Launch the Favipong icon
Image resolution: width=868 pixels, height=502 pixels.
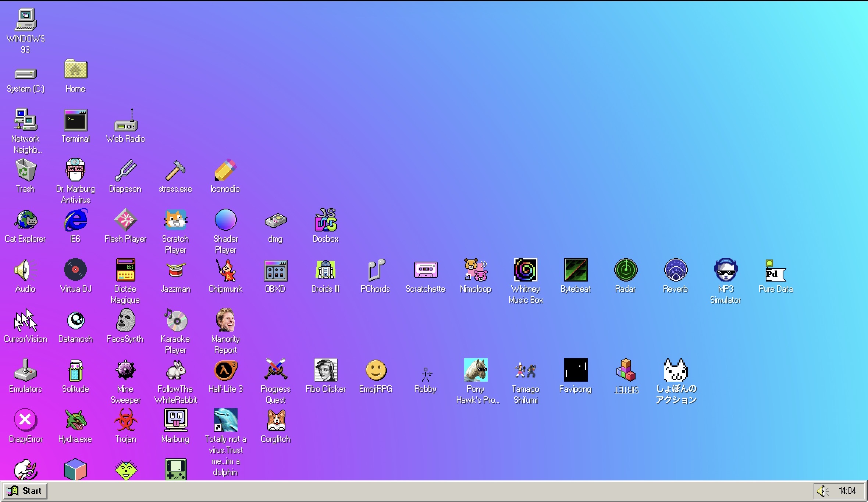tap(576, 370)
